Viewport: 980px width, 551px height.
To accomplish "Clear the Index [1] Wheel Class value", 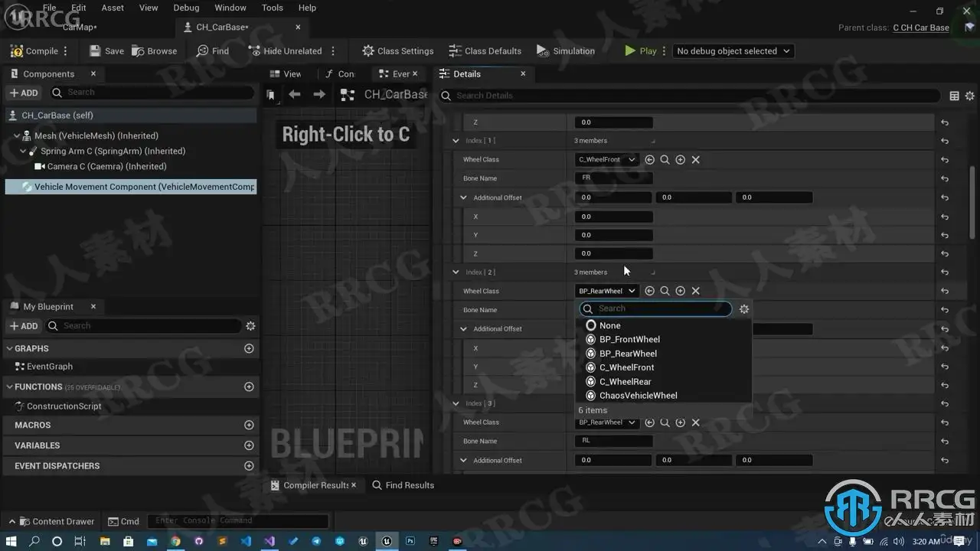I will pyautogui.click(x=695, y=160).
